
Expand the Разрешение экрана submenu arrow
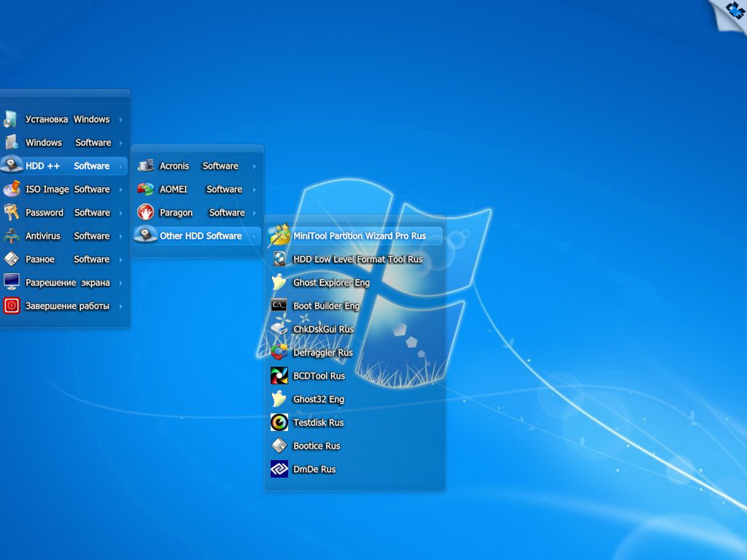click(x=121, y=283)
